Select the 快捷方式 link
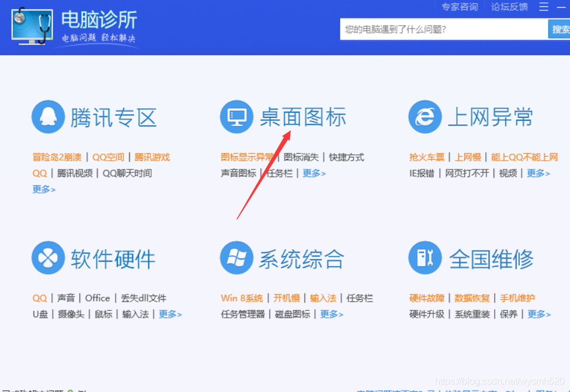The width and height of the screenshot is (570, 392). (346, 157)
